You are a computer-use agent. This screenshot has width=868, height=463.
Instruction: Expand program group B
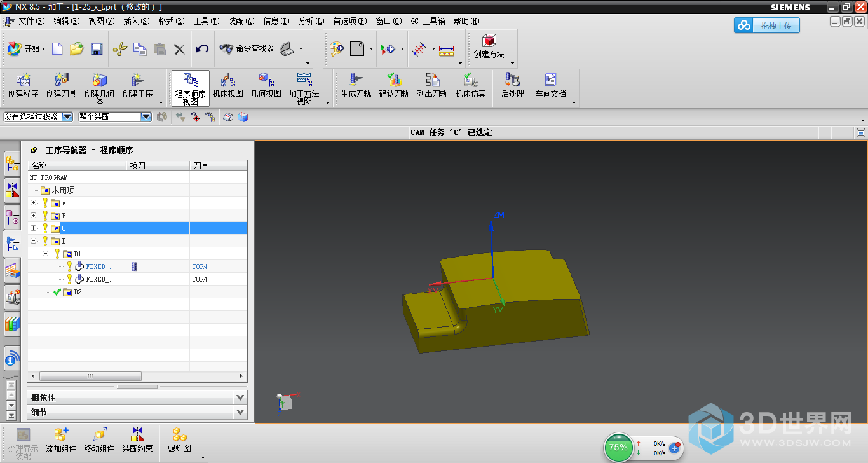(34, 216)
